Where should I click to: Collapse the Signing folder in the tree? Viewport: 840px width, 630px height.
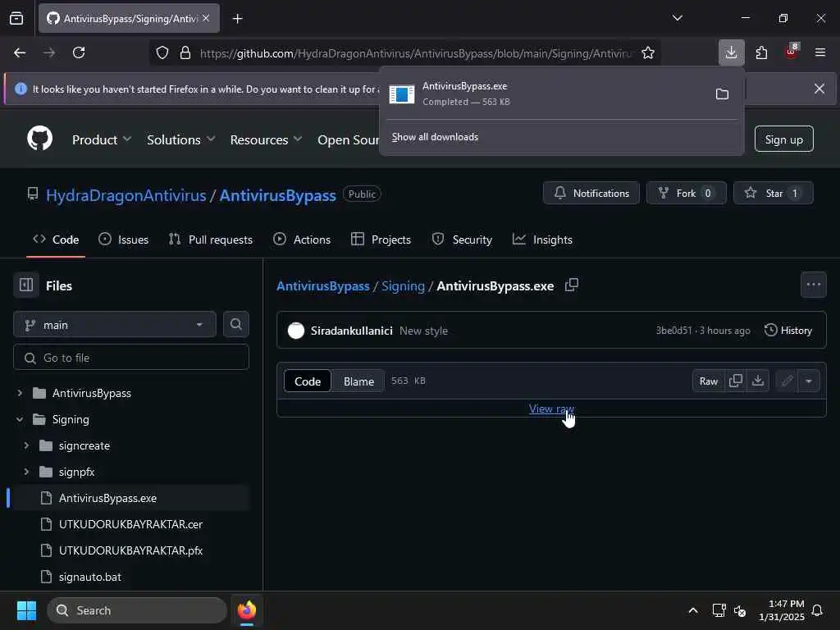[x=20, y=419]
